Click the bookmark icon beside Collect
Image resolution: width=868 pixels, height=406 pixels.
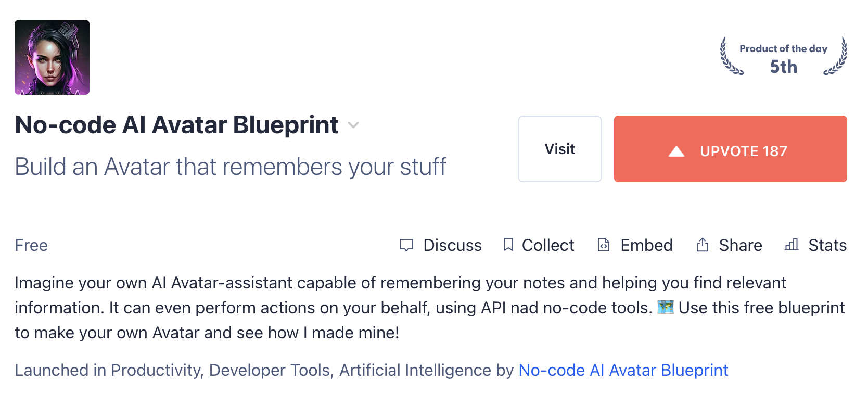(x=508, y=245)
